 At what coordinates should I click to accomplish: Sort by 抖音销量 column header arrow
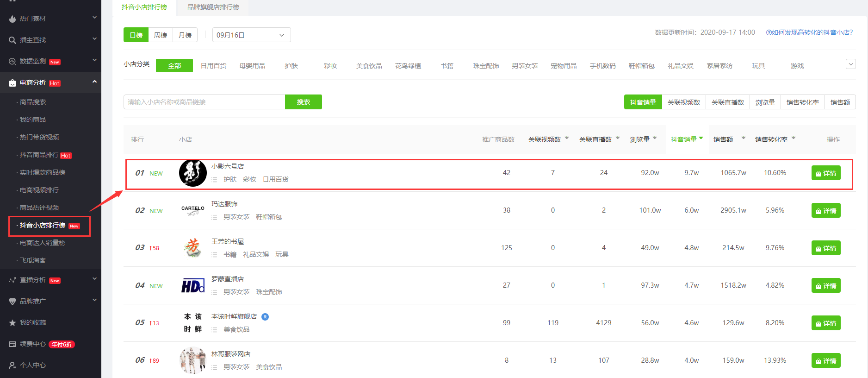[701, 138]
